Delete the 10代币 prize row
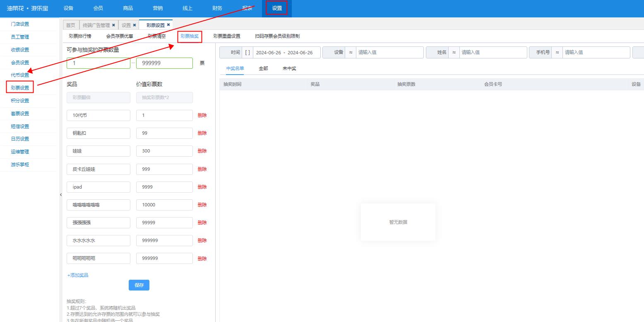 coord(202,115)
